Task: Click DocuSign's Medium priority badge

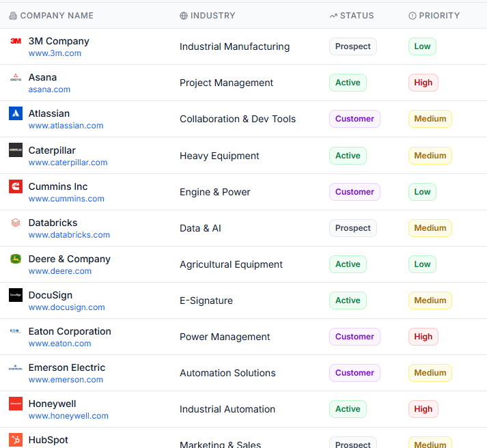Action: click(x=430, y=300)
